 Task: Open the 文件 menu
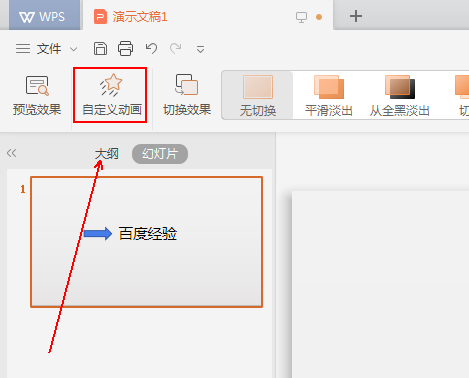[49, 49]
